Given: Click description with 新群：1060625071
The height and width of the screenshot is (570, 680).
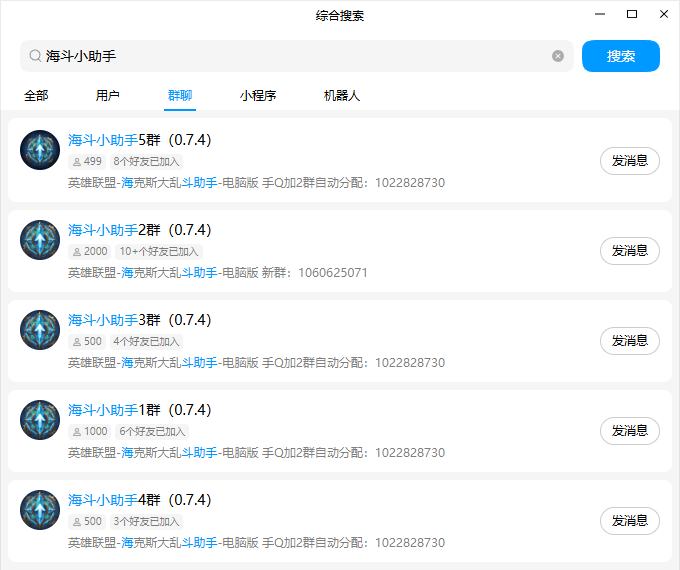Looking at the screenshot, I should [218, 273].
